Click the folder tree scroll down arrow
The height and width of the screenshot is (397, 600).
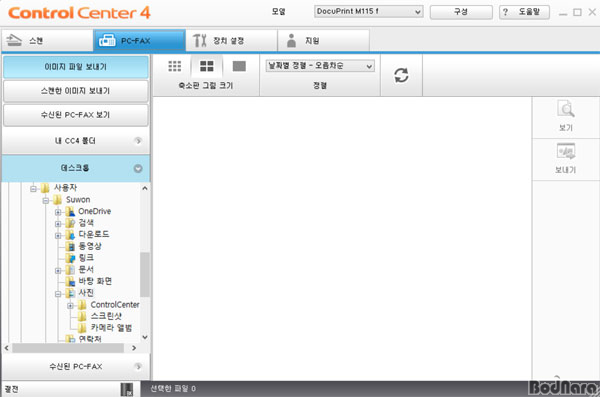[145, 337]
